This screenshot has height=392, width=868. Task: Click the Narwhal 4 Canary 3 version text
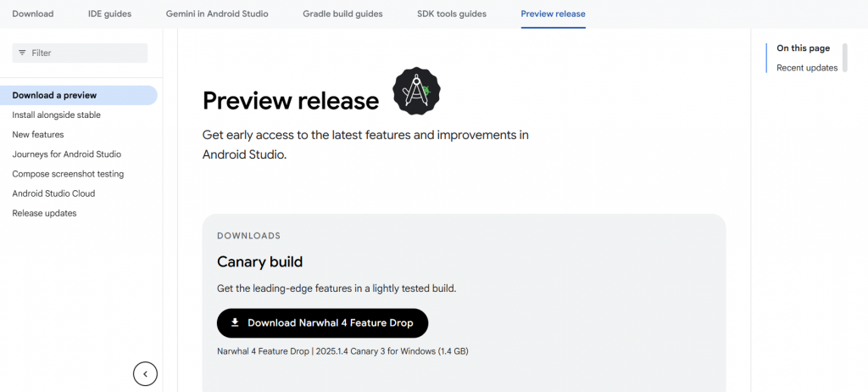pos(342,351)
